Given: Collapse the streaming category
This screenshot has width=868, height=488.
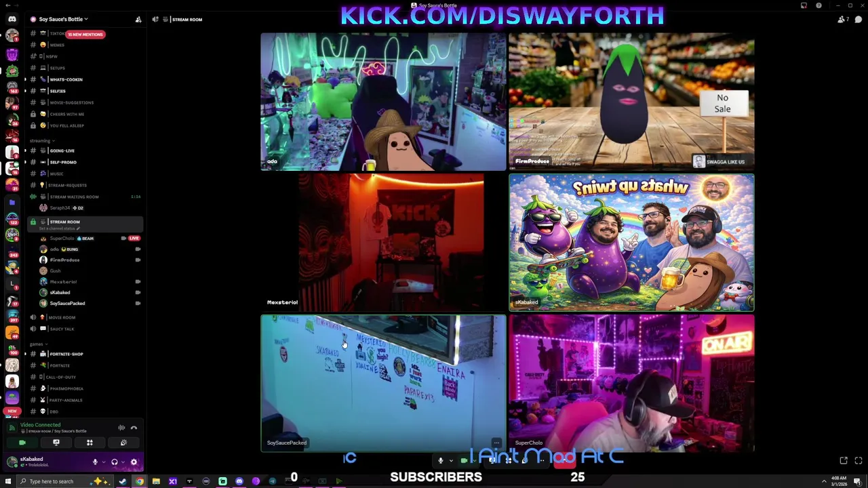Looking at the screenshot, I should coord(41,140).
